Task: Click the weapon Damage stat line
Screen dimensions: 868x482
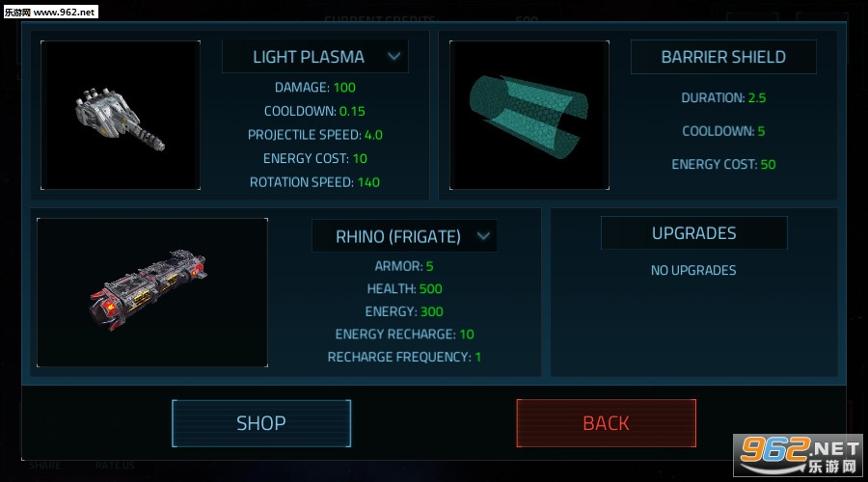Action: [315, 87]
